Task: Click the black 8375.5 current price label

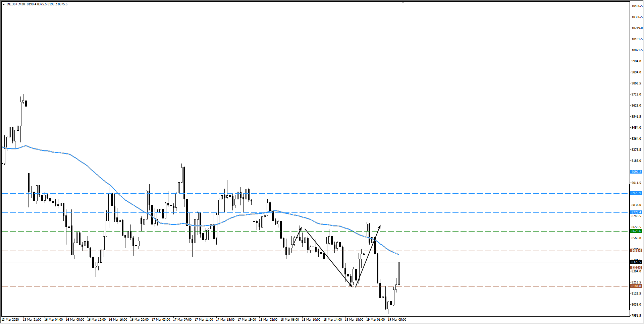Action: (x=636, y=262)
